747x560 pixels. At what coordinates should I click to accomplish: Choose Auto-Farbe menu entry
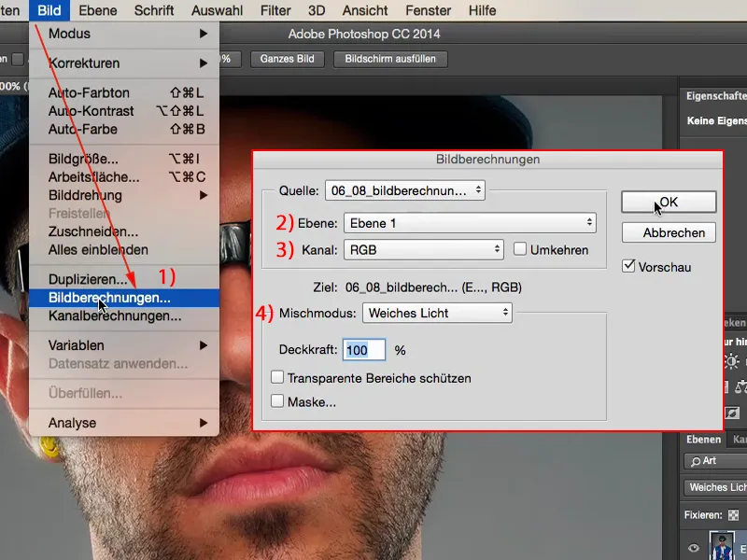point(124,129)
